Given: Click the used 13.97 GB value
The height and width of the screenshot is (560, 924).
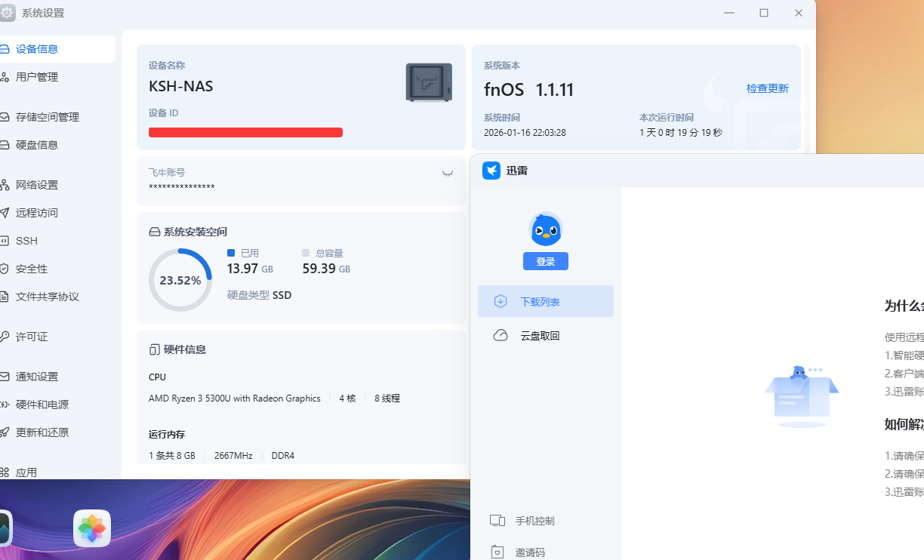Looking at the screenshot, I should 250,268.
